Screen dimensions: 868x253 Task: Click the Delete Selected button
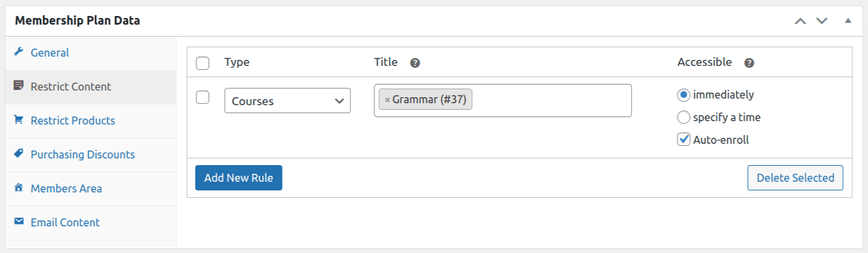796,178
